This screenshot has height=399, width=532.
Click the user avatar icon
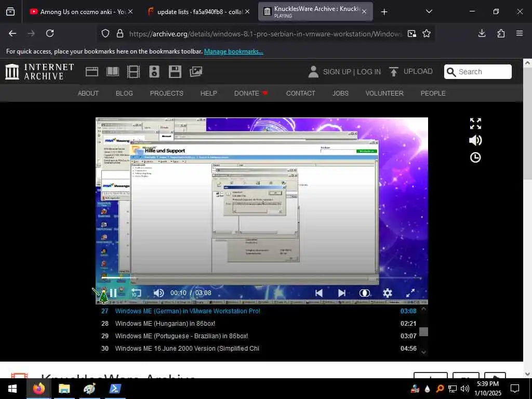[x=313, y=72]
